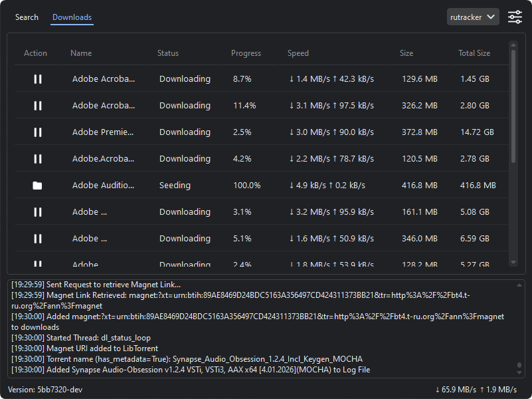Sort by the Total Size column header

click(474, 53)
